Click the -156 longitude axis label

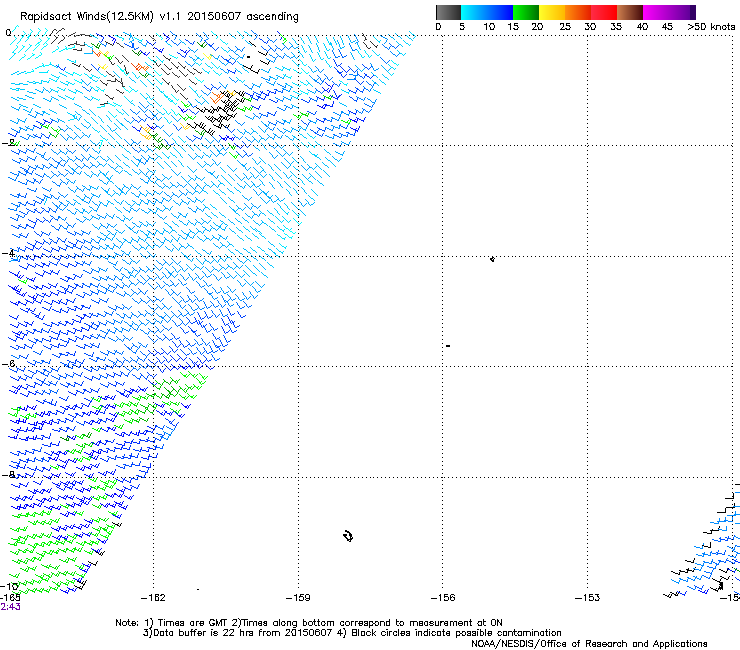click(443, 598)
